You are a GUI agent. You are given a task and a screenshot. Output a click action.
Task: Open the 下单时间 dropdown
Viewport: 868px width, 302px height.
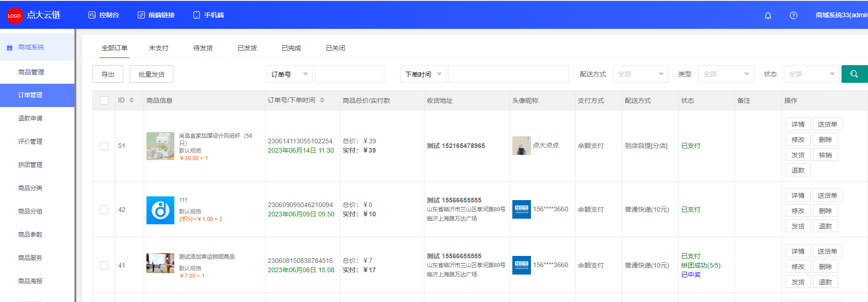(424, 74)
